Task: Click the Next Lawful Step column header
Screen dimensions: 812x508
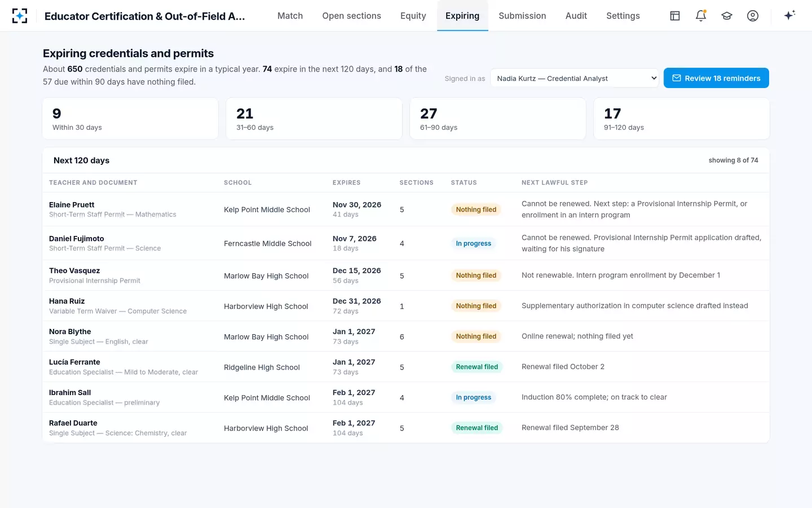Action: 555,183
